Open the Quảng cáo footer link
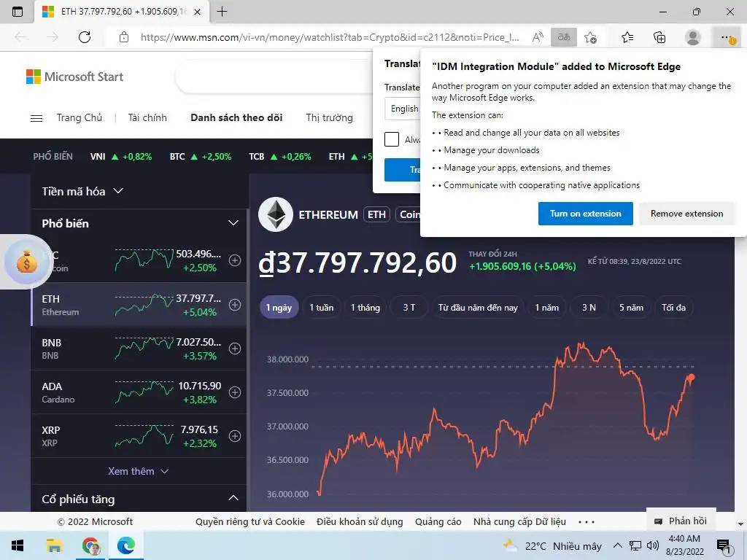Viewport: 747px width, 560px height. (x=438, y=522)
